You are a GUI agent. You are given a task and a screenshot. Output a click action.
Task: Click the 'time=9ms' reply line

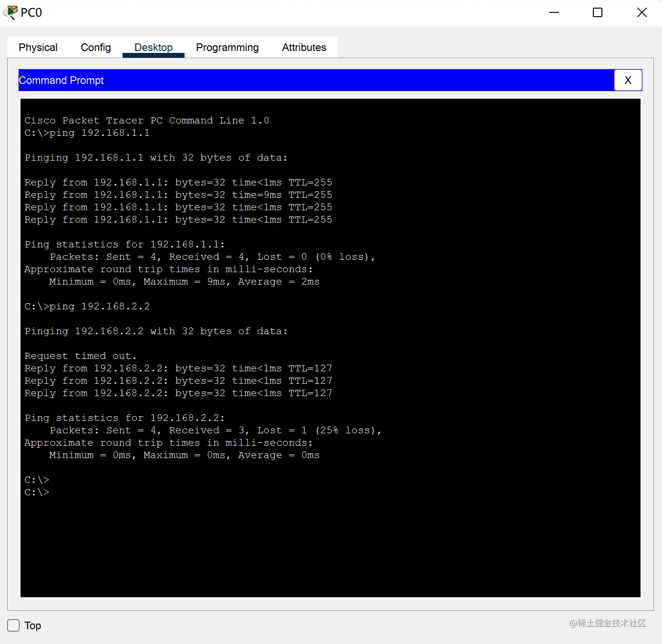pyautogui.click(x=178, y=195)
